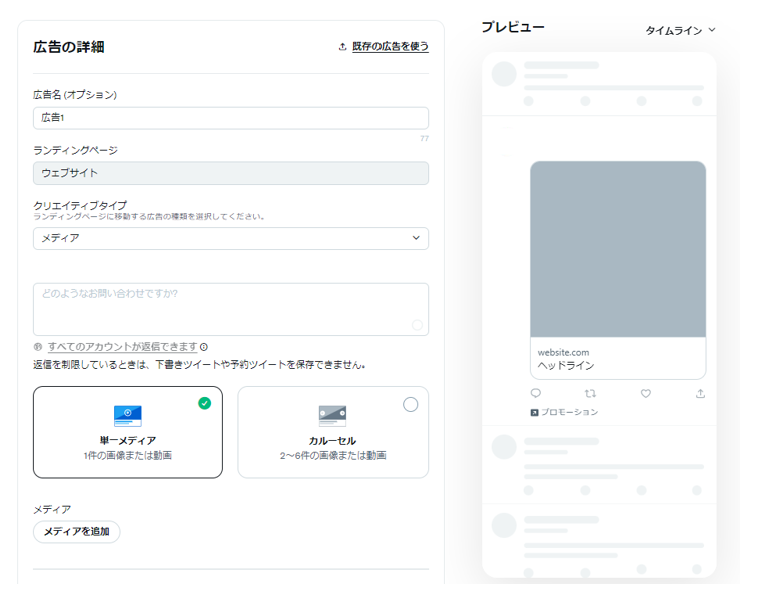Click the 1件の画像または動画 description
This screenshot has height=590, width=758.
[x=128, y=456]
